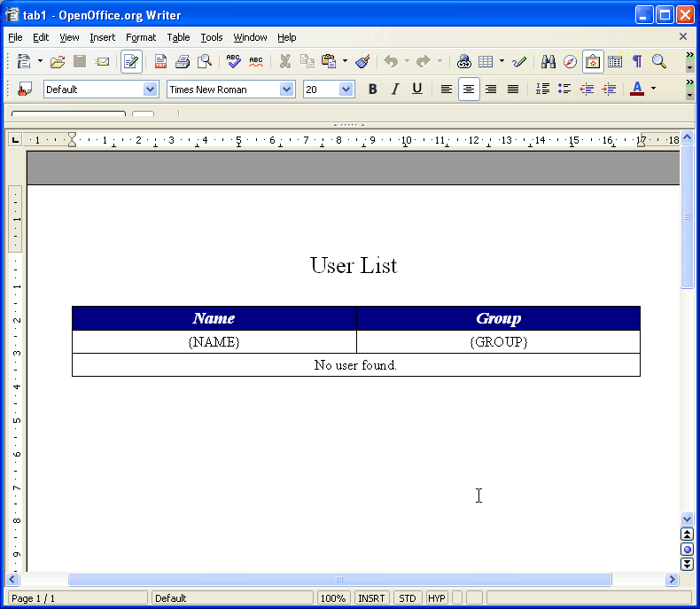
Task: Open Data Sources
Action: click(x=615, y=61)
